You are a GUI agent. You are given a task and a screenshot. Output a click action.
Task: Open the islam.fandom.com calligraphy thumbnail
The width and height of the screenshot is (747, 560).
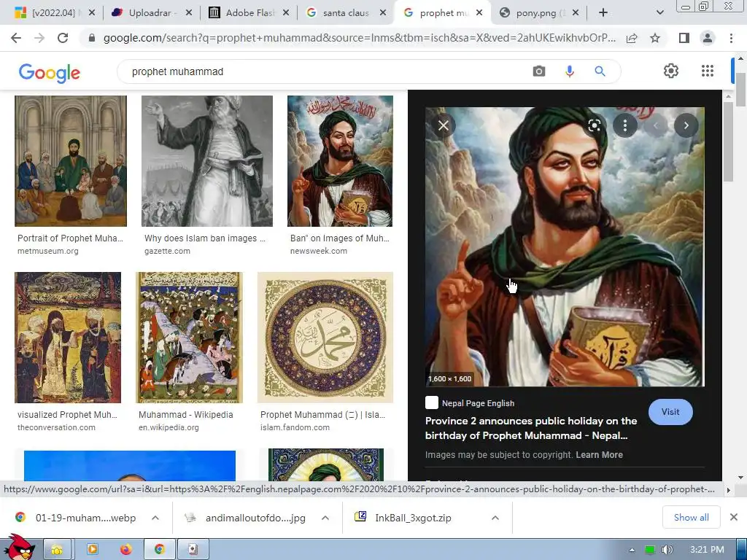coord(325,338)
